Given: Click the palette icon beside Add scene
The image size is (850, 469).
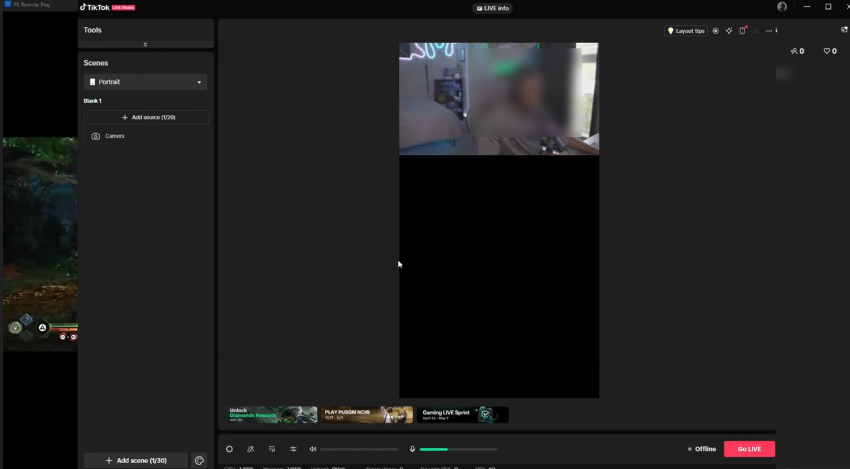Looking at the screenshot, I should pyautogui.click(x=199, y=461).
